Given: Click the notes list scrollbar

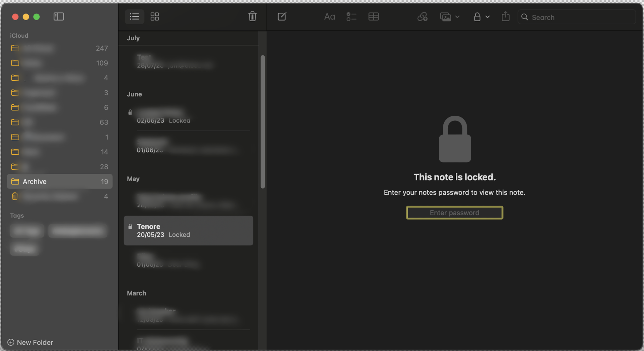Looking at the screenshot, I should pyautogui.click(x=263, y=121).
